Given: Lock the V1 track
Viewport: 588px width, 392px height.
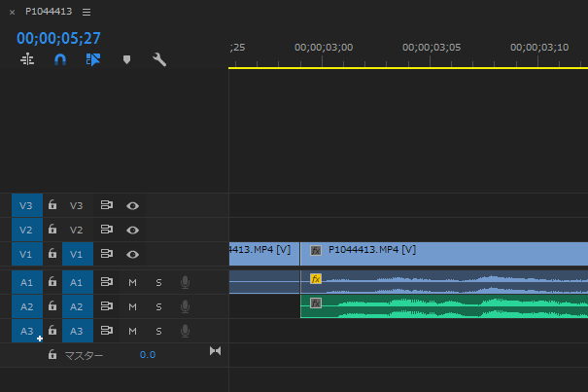Looking at the screenshot, I should (x=52, y=254).
